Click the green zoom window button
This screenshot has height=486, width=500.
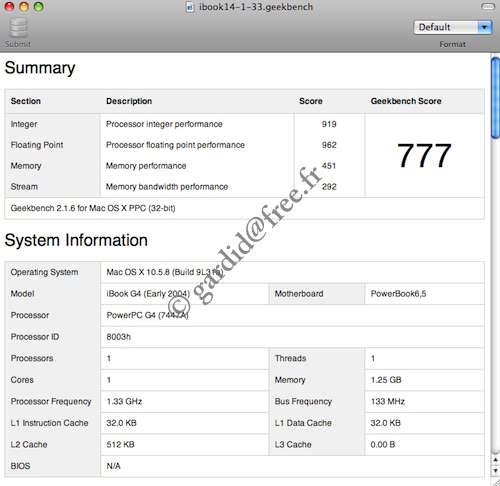38,7
